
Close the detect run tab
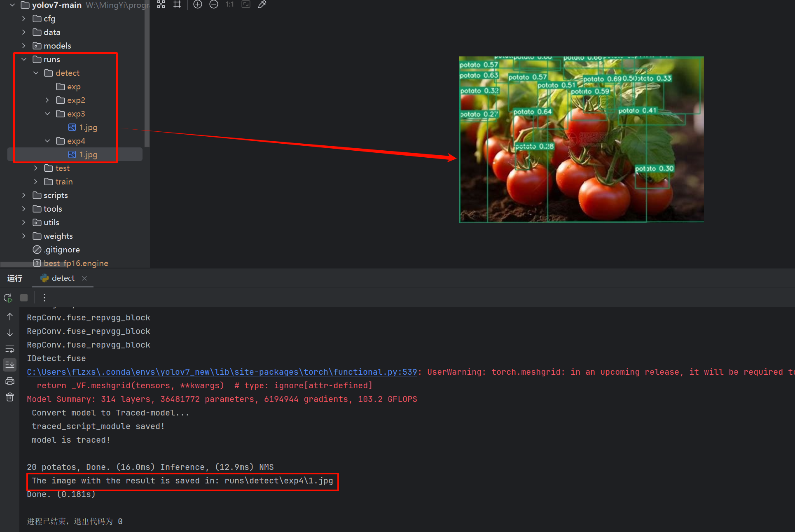[84, 278]
